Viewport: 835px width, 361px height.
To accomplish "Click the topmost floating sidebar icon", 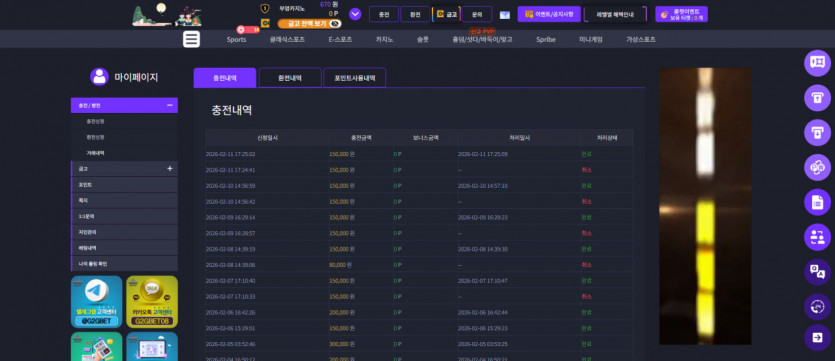I will pyautogui.click(x=817, y=63).
